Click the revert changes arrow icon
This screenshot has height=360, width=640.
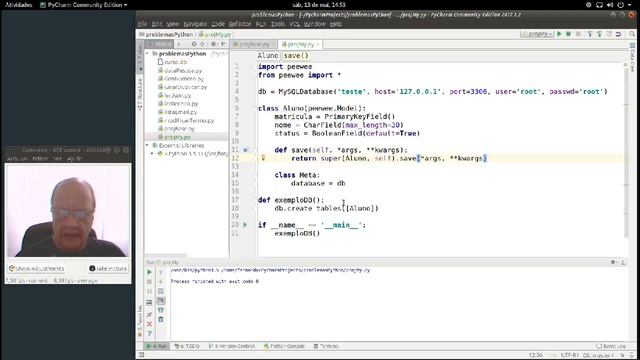coord(618,34)
